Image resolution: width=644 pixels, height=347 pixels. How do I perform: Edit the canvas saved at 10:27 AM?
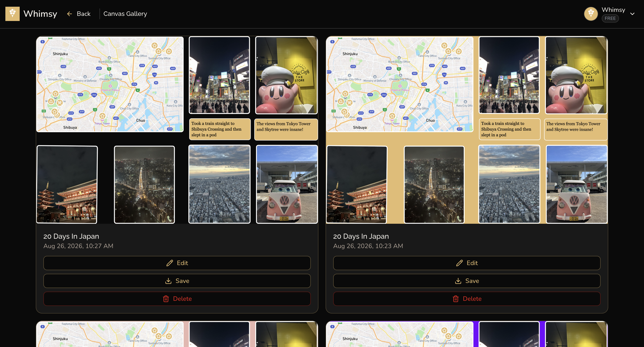(177, 263)
